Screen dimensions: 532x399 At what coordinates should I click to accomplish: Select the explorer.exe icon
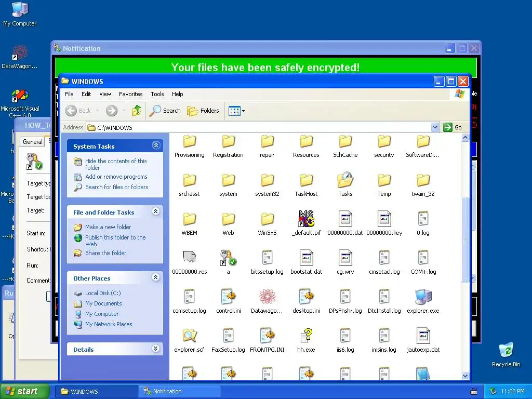(423, 297)
